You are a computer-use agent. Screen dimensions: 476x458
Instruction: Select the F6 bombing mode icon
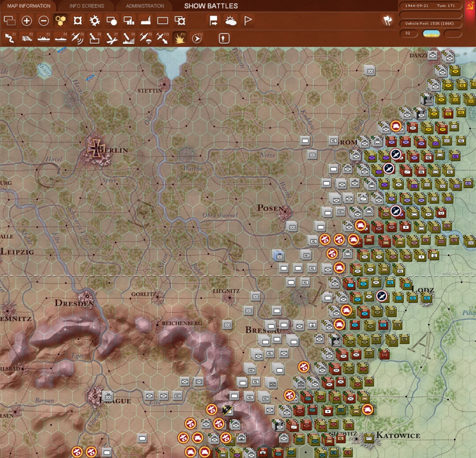click(x=95, y=38)
